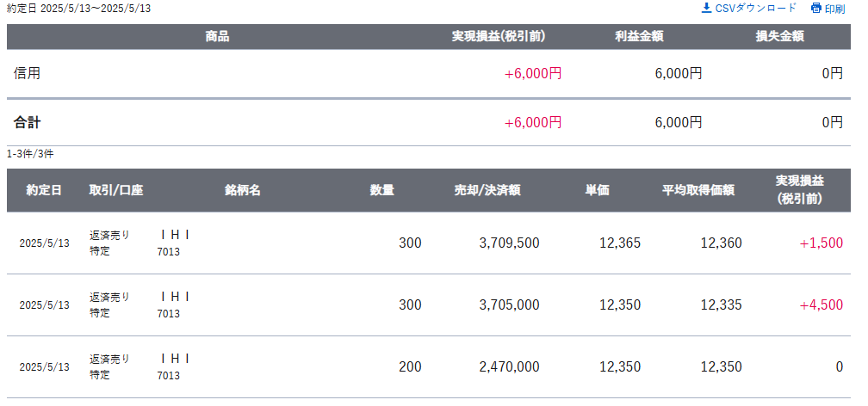The image size is (868, 406).
Task: Click the 単価 column header
Action: (598, 190)
